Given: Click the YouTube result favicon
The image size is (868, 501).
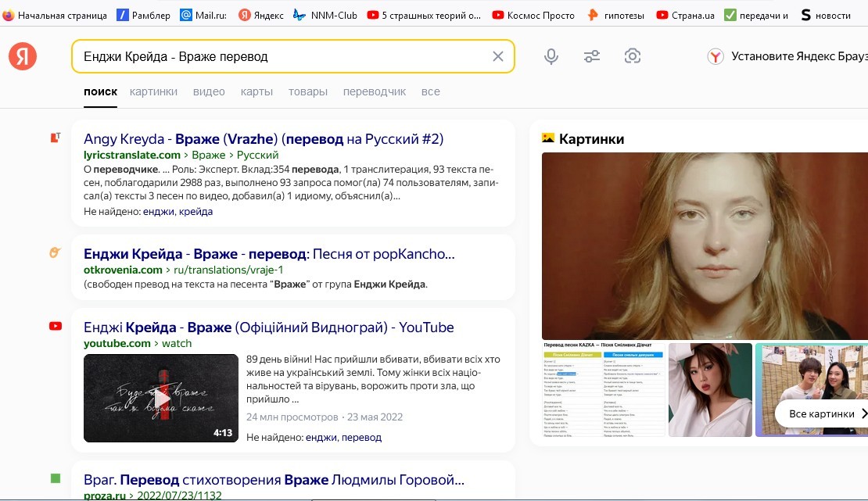Looking at the screenshot, I should [56, 326].
